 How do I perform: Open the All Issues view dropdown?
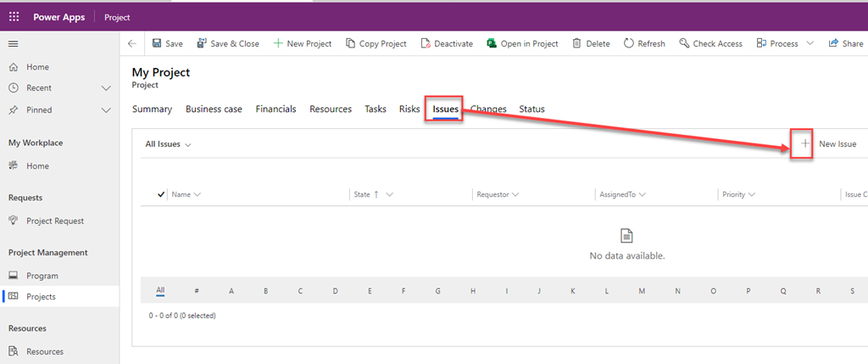168,144
